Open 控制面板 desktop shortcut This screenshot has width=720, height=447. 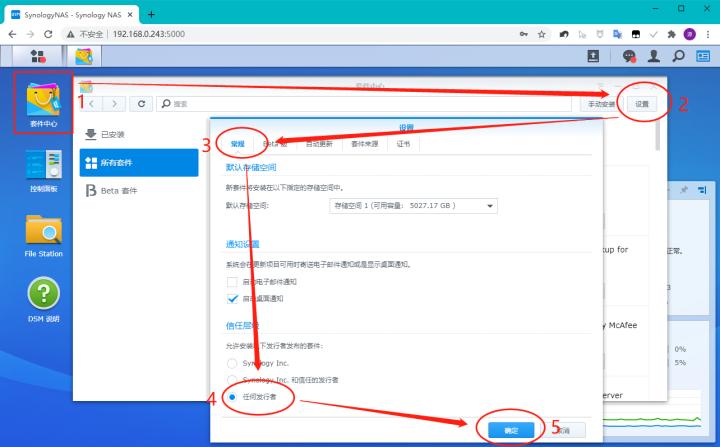(44, 170)
